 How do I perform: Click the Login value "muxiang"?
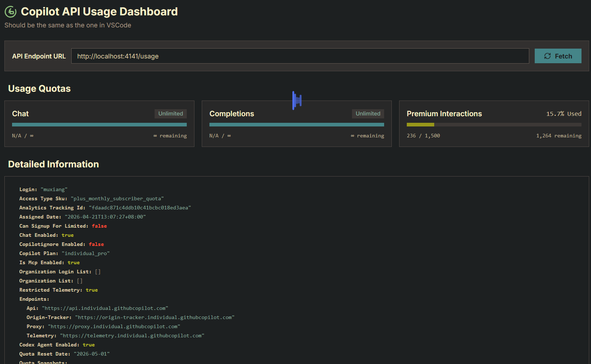(54, 189)
